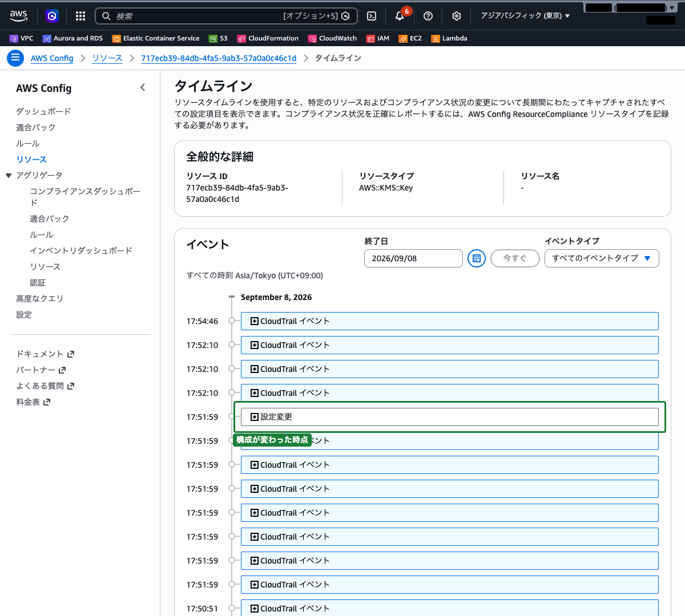Focus the AWS search field

point(226,16)
